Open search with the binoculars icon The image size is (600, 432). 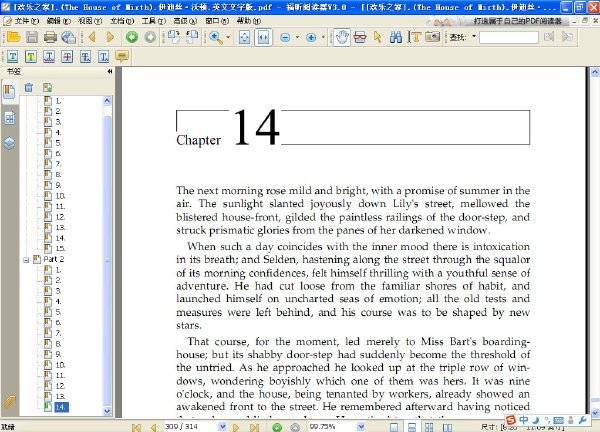(396, 37)
